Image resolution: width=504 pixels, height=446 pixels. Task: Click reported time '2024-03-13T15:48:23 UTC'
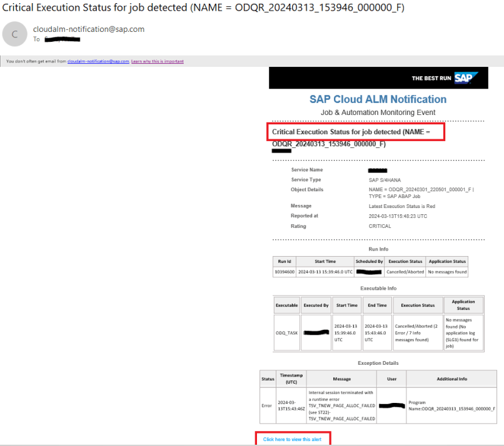[398, 216]
